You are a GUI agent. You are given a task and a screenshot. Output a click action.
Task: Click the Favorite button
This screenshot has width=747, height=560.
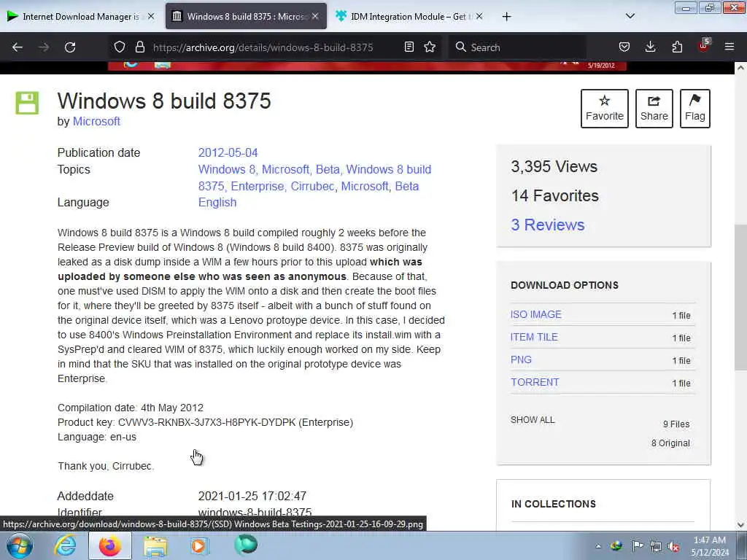[x=605, y=109]
